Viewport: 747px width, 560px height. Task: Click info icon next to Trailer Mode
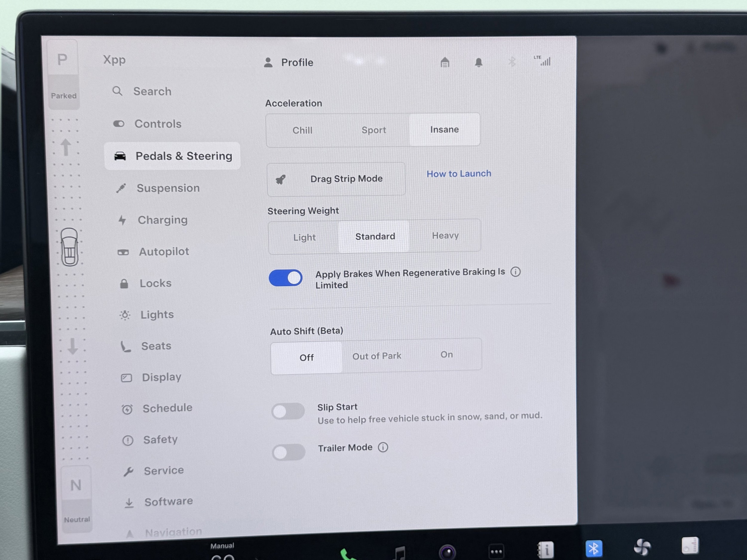383,448
